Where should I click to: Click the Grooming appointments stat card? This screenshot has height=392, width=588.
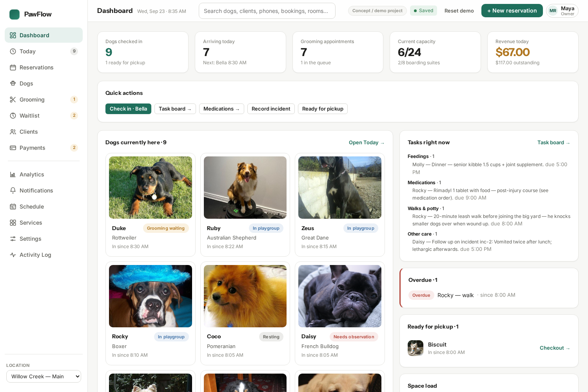coord(338,52)
